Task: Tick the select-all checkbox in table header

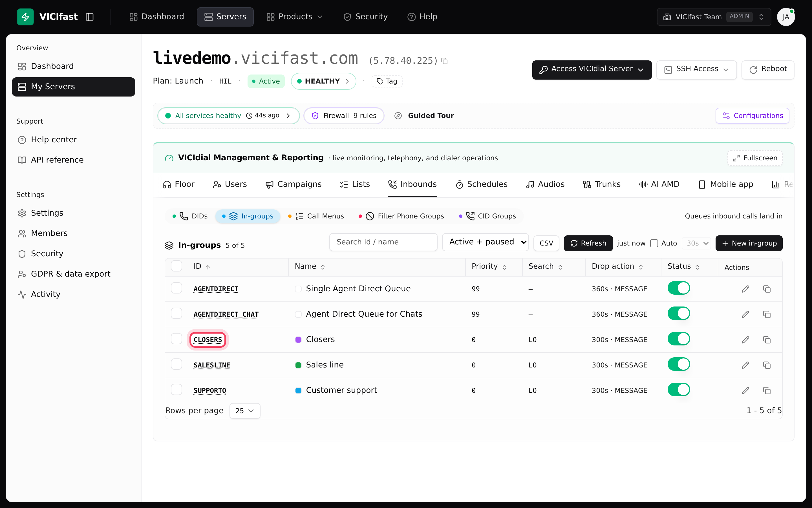Action: pyautogui.click(x=176, y=266)
